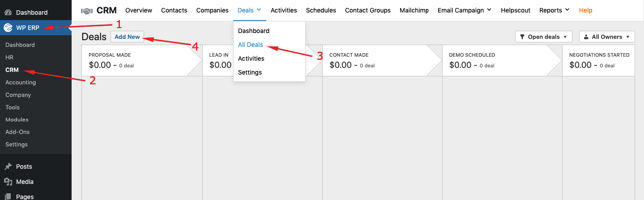This screenshot has height=200, width=644.
Task: Click the Proposal Made stage header
Action: [x=142, y=60]
